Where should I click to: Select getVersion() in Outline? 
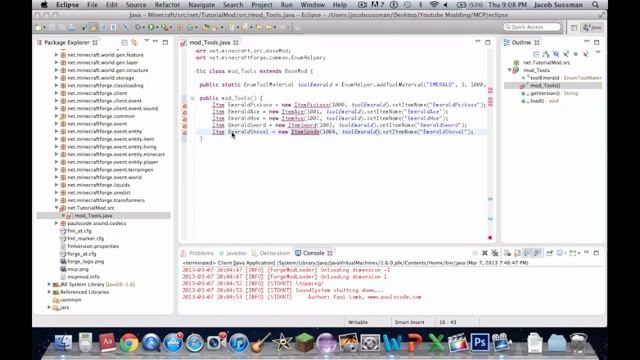coord(545,93)
